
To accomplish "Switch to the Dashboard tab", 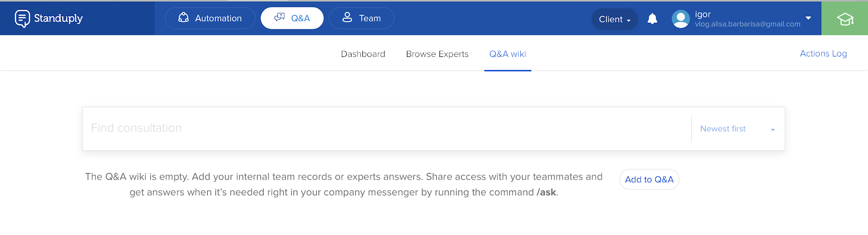I will (363, 54).
